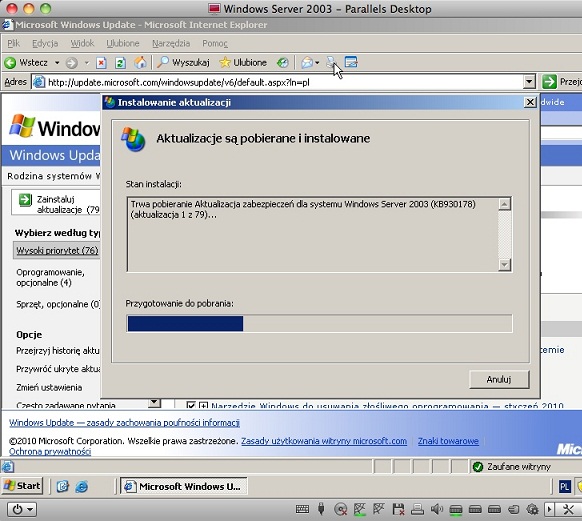Screen dimensions: 582x521
Task: Click hard disk icon with green light
Action: (x=456, y=510)
